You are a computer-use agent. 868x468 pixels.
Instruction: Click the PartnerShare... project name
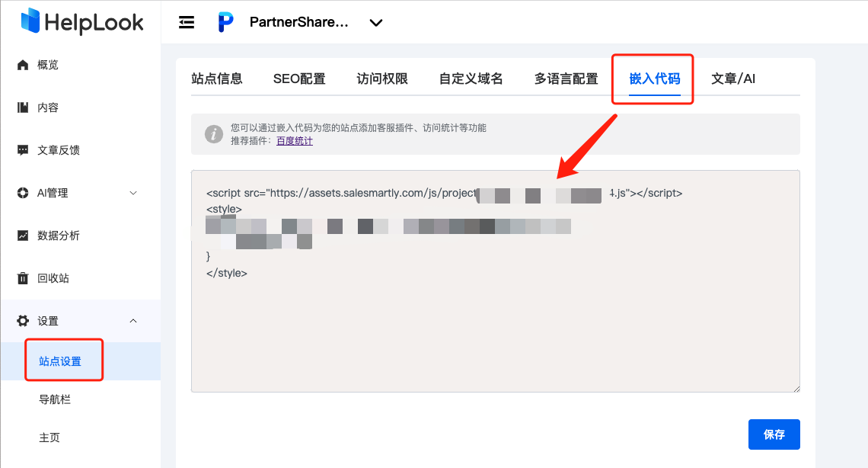click(x=299, y=22)
